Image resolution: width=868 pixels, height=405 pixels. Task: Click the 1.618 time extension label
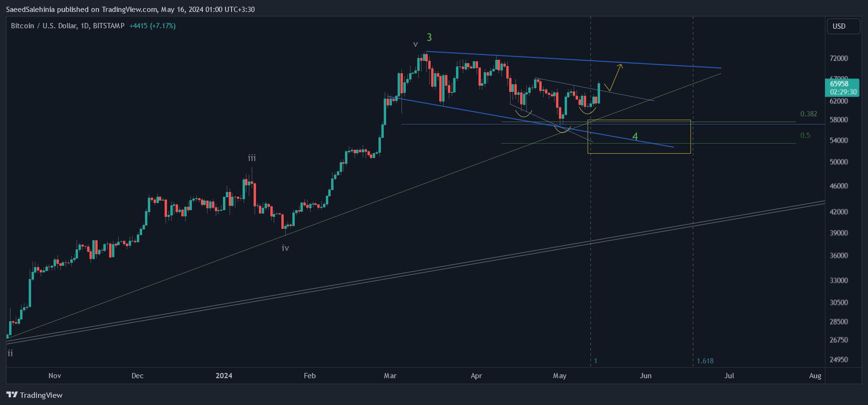tap(705, 361)
